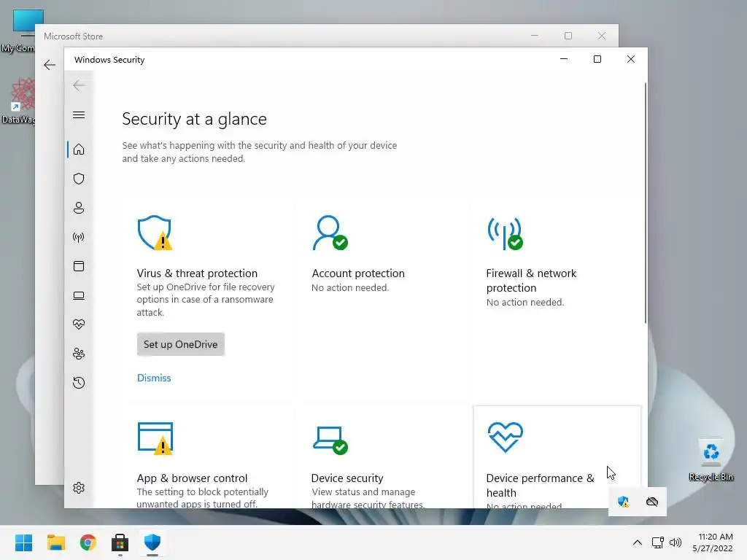This screenshot has height=560, width=747.
Task: Toggle the hamburger navigation menu
Action: [79, 114]
